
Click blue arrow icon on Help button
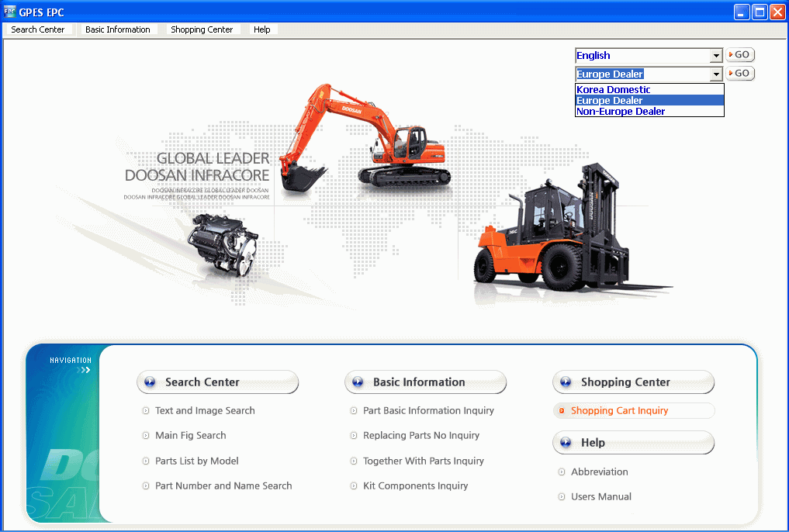(566, 443)
